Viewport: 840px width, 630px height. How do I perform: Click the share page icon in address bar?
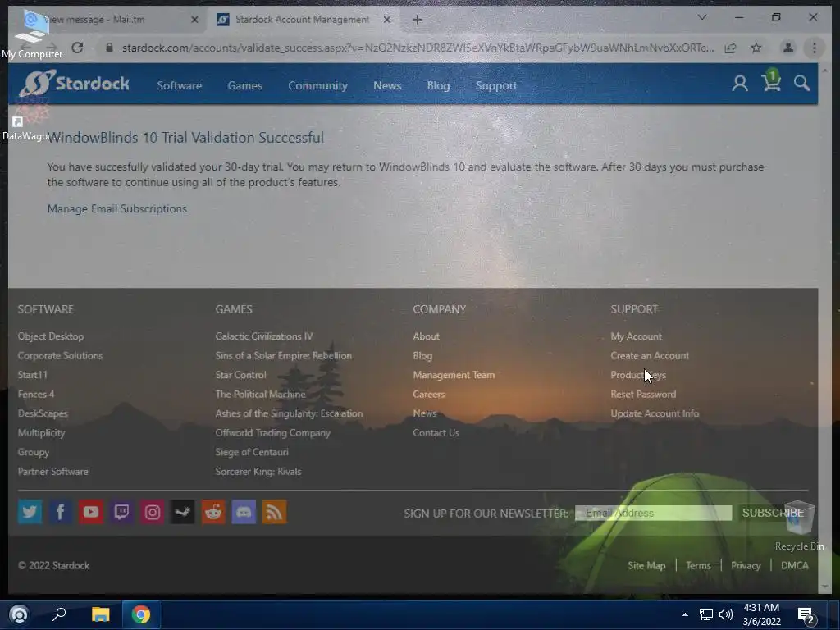(730, 48)
